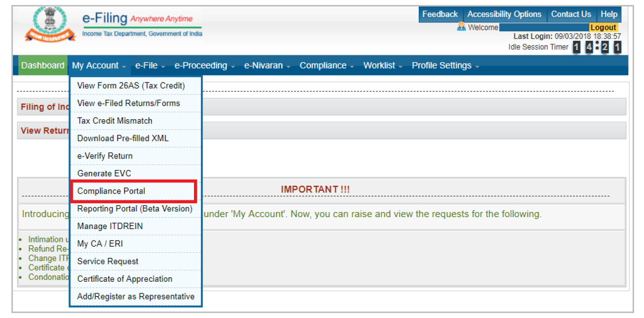Click the Welcome user person icon

tap(461, 27)
